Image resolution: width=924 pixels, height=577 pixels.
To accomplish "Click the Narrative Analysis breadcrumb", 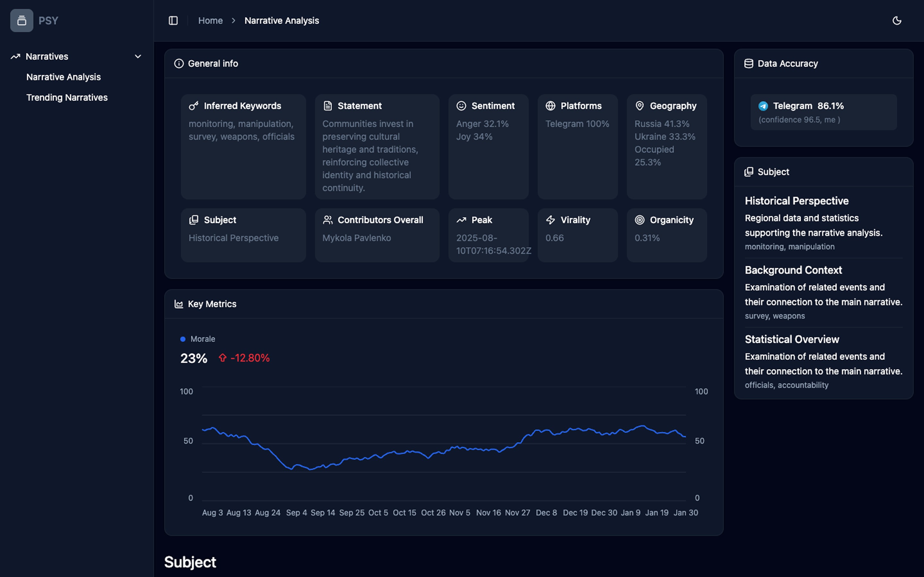I will pyautogui.click(x=281, y=21).
